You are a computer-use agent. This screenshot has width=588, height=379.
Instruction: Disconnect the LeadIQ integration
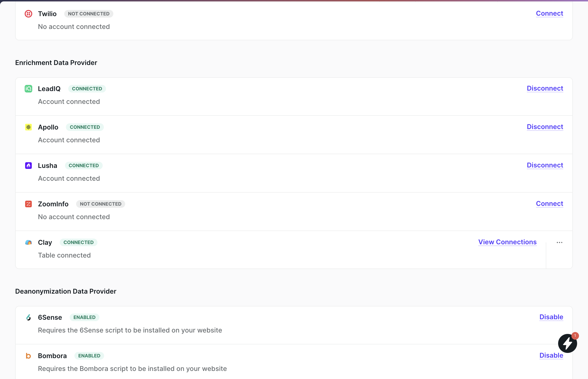[545, 88]
